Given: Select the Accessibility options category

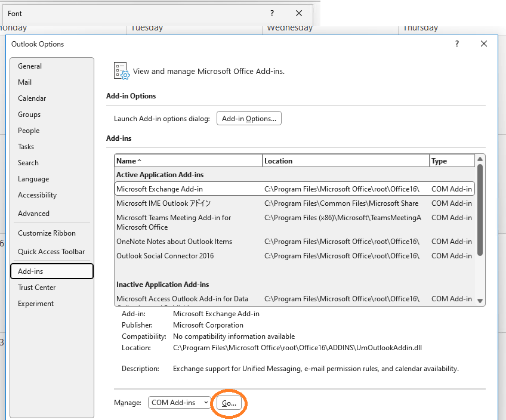Looking at the screenshot, I should click(37, 194).
